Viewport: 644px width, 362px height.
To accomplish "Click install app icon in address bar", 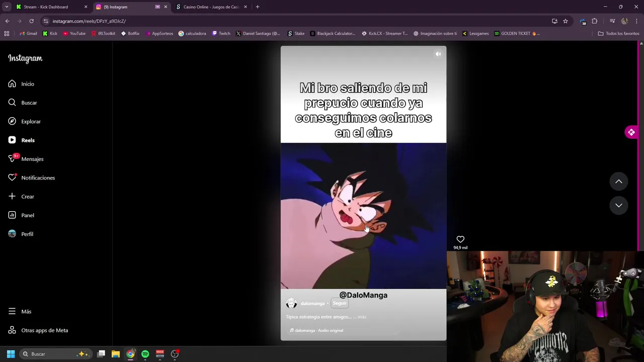I will (x=554, y=21).
